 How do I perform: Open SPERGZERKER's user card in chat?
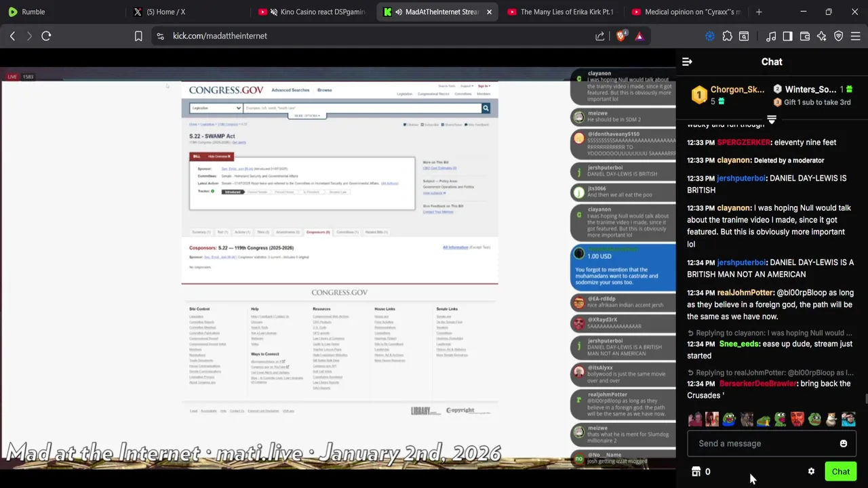click(x=743, y=142)
